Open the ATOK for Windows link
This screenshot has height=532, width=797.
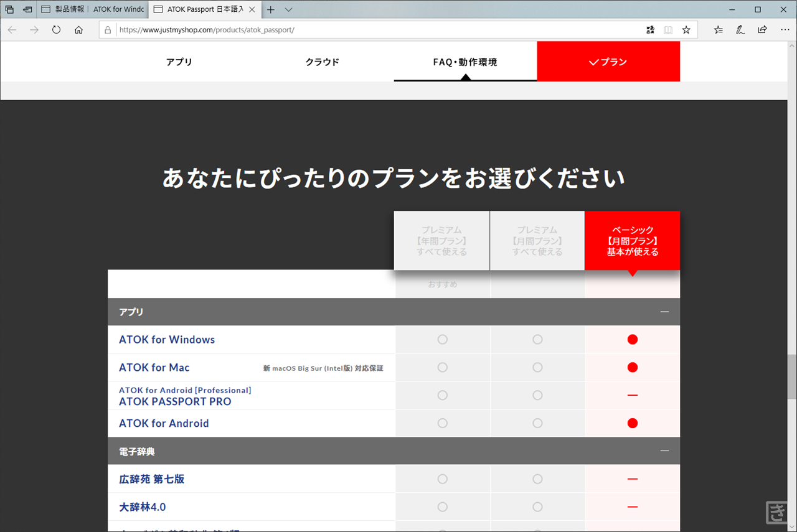(167, 340)
